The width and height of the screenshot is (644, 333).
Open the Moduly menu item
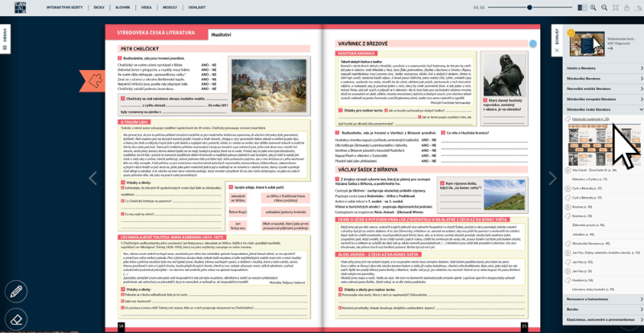[x=170, y=8]
